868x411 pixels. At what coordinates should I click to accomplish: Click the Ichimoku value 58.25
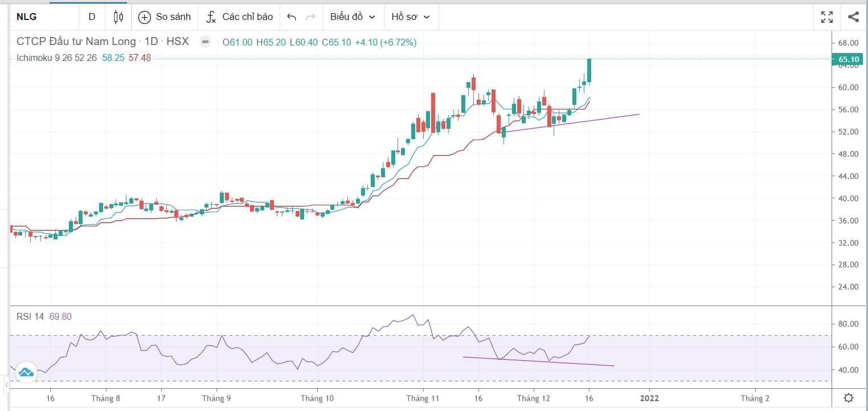114,58
